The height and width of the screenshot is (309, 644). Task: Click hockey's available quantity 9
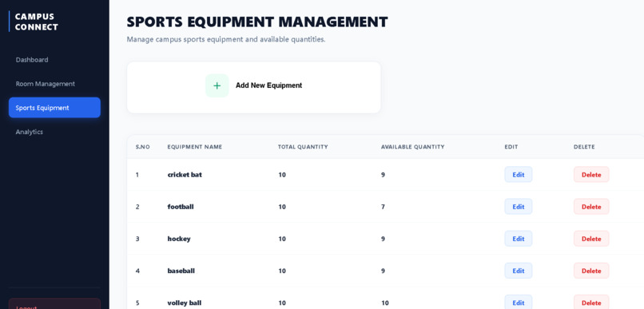click(x=383, y=239)
